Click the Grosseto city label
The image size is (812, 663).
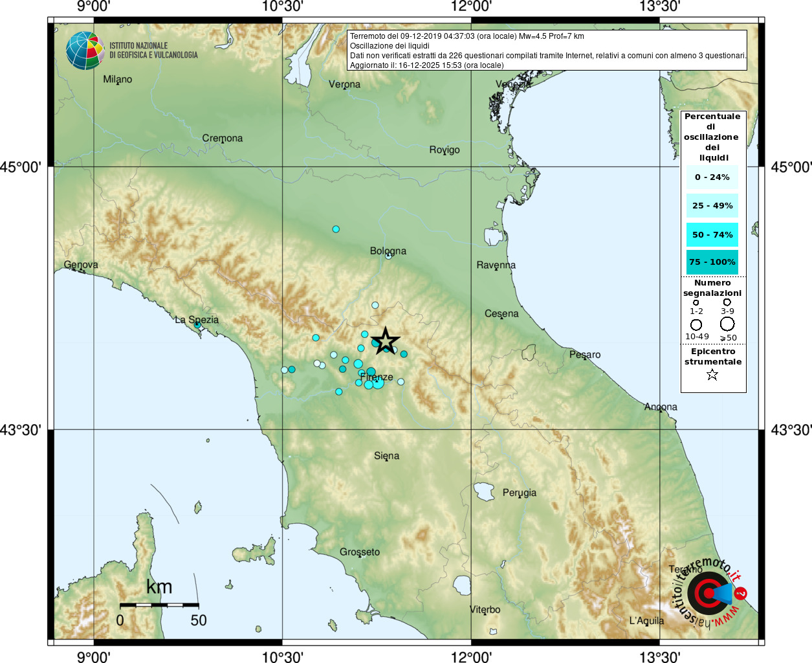tap(360, 552)
